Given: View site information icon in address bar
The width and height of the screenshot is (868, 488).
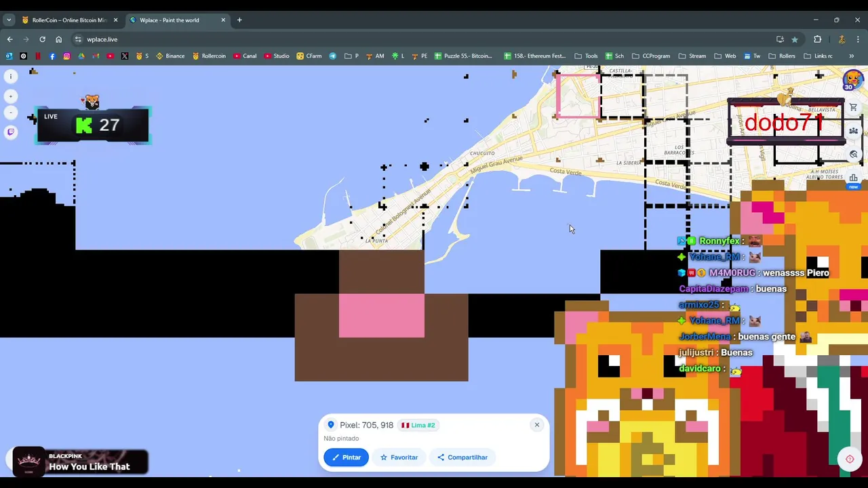Looking at the screenshot, I should click(78, 39).
